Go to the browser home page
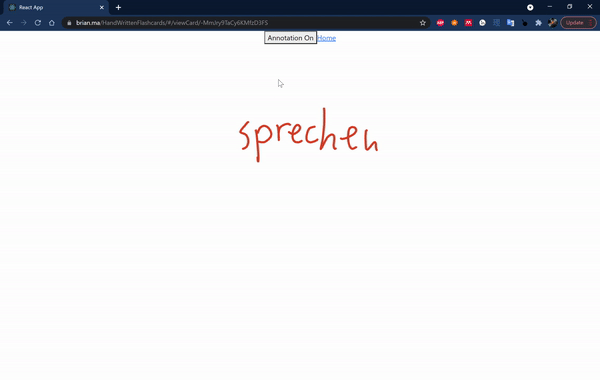Image resolution: width=600 pixels, height=380 pixels. 52,23
